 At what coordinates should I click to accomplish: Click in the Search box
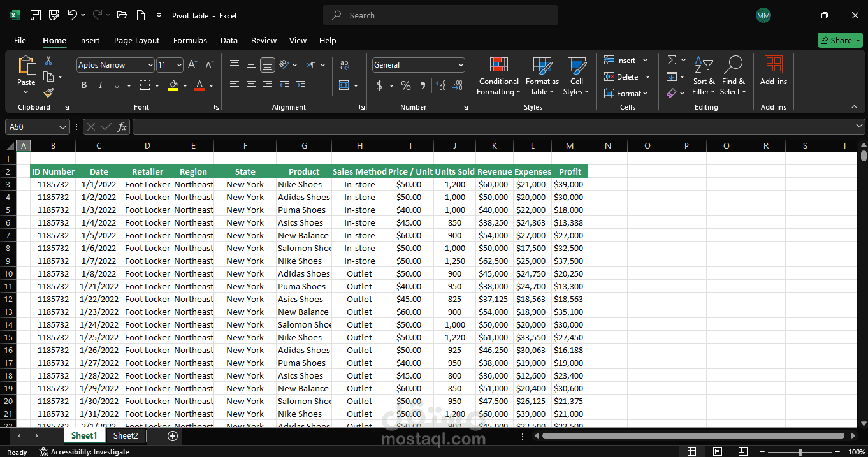440,15
